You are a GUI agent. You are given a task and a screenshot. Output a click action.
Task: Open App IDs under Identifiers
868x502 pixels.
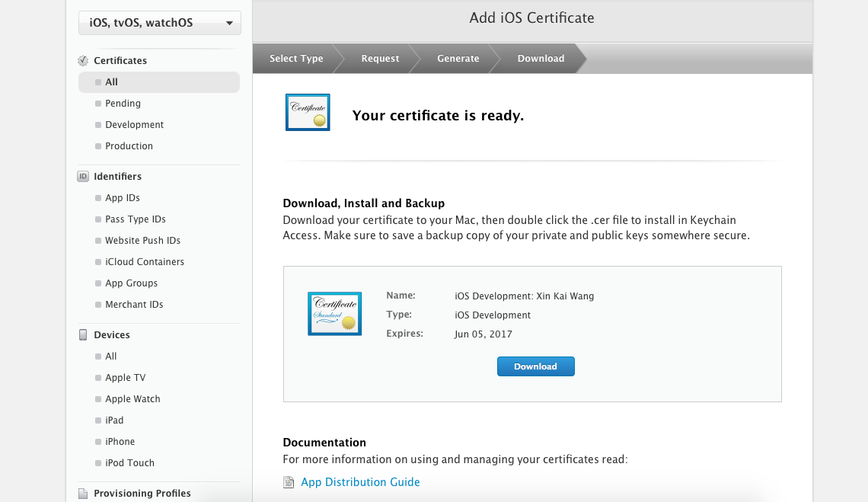[123, 198]
